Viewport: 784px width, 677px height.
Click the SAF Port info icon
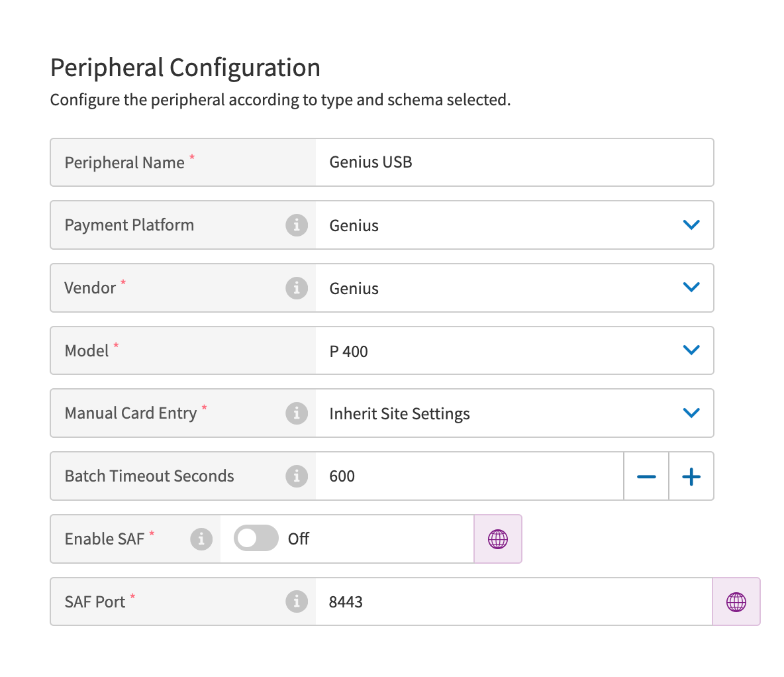tap(297, 601)
